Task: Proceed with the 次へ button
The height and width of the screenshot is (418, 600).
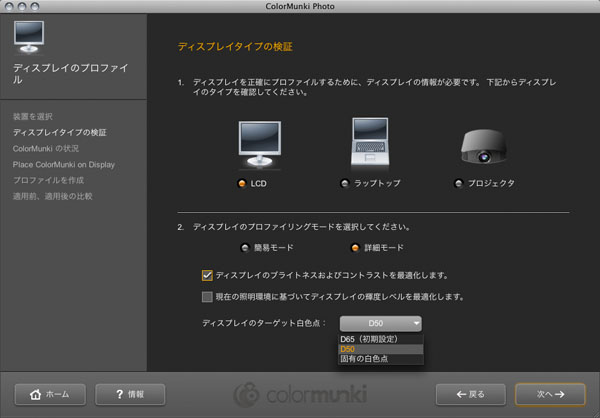Action: 549,394
